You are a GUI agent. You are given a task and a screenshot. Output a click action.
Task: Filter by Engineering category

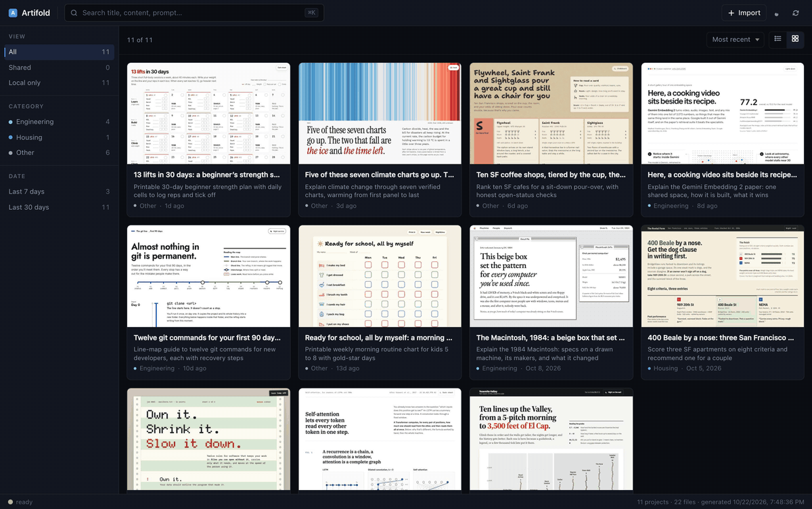[x=59, y=122]
